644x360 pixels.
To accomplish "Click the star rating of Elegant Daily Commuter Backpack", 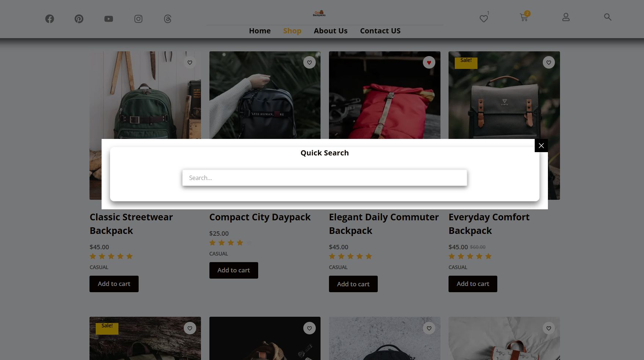I will coord(350,256).
